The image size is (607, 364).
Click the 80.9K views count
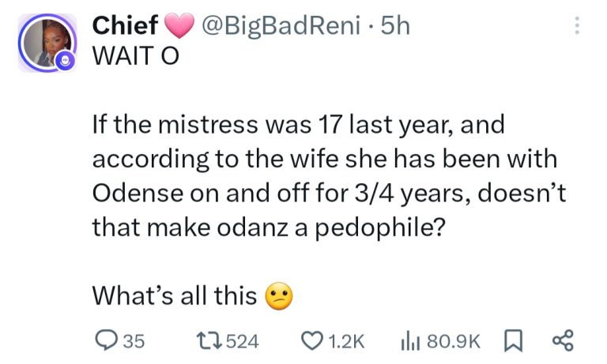(453, 340)
